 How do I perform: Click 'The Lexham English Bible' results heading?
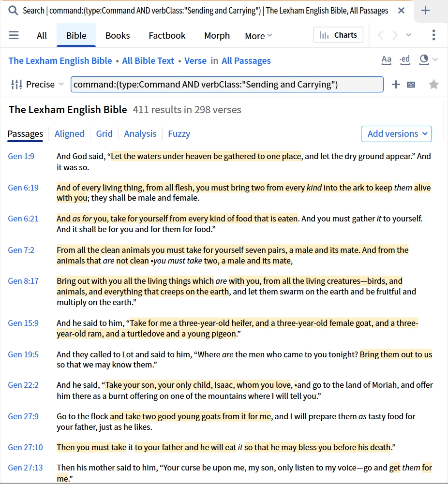tap(68, 110)
